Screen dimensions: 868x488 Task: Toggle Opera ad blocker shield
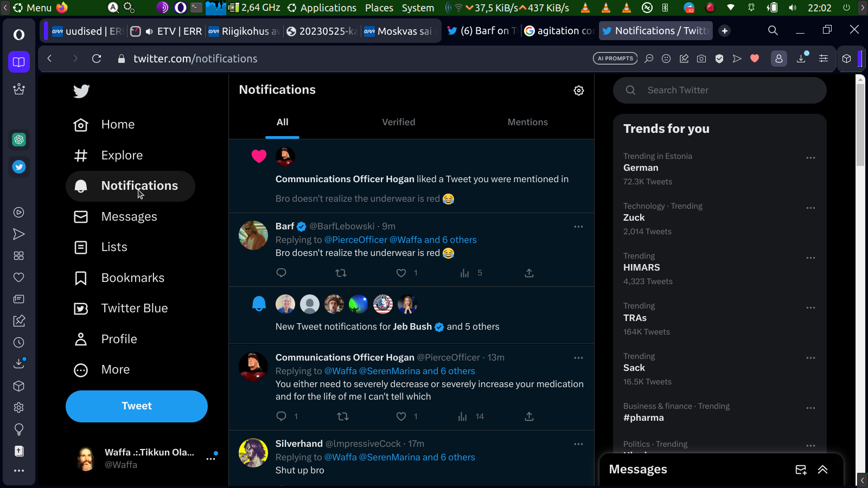pyautogui.click(x=719, y=59)
